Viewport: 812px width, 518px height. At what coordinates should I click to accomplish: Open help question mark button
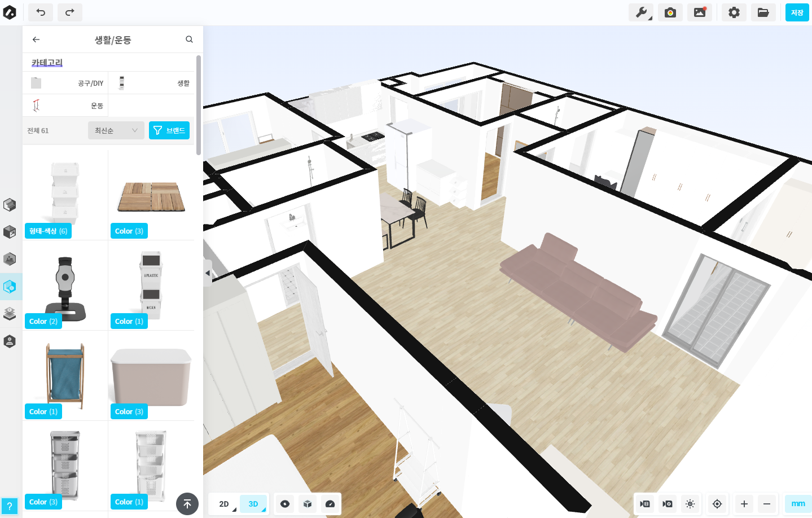click(9, 506)
